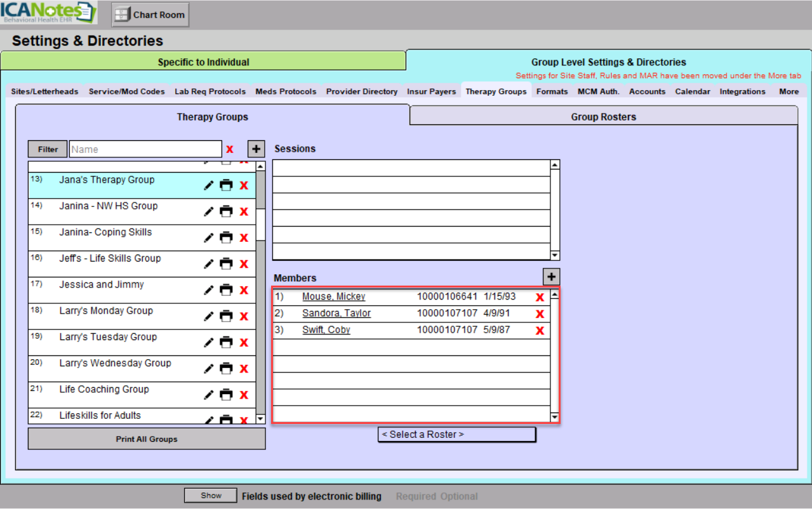Switch to the Group Rosters tab

click(x=603, y=117)
